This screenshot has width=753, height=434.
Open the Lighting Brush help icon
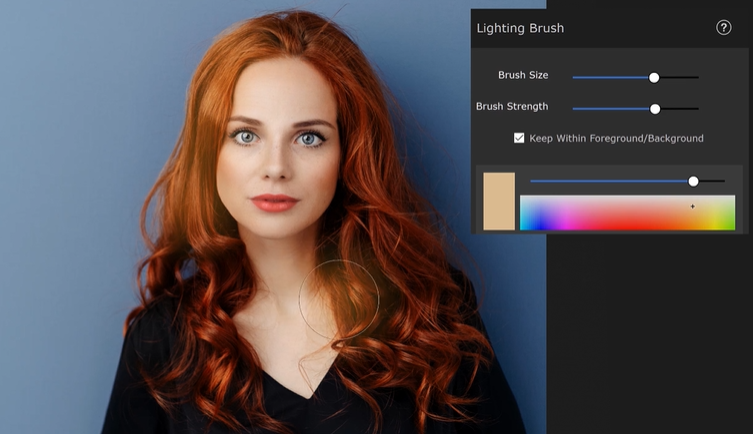[723, 28]
